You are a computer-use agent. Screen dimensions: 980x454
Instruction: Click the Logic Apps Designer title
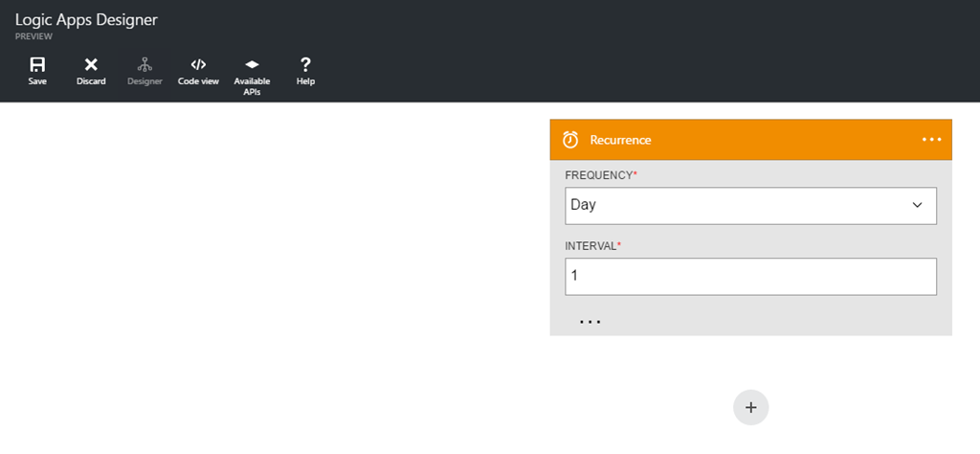pyautogui.click(x=86, y=19)
